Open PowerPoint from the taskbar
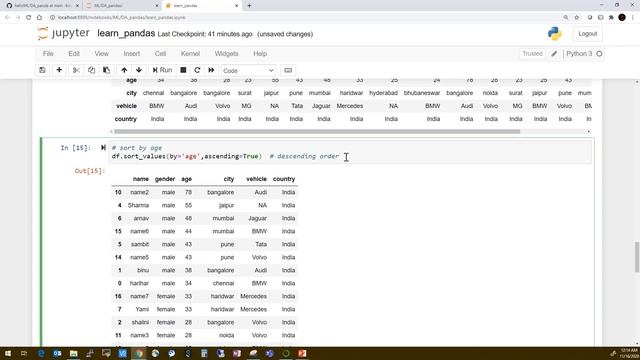Screen dimensions: 640x360 click(302, 353)
